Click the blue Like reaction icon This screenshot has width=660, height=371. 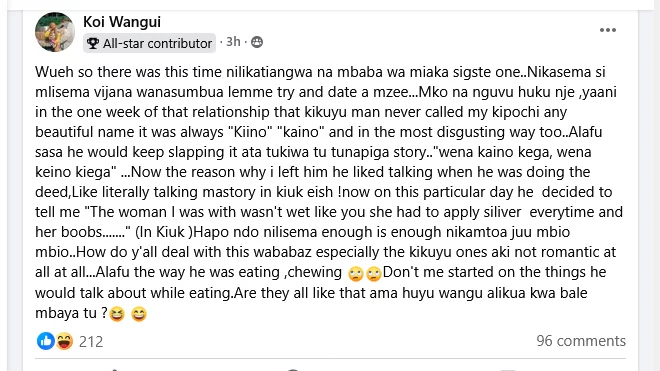45,341
